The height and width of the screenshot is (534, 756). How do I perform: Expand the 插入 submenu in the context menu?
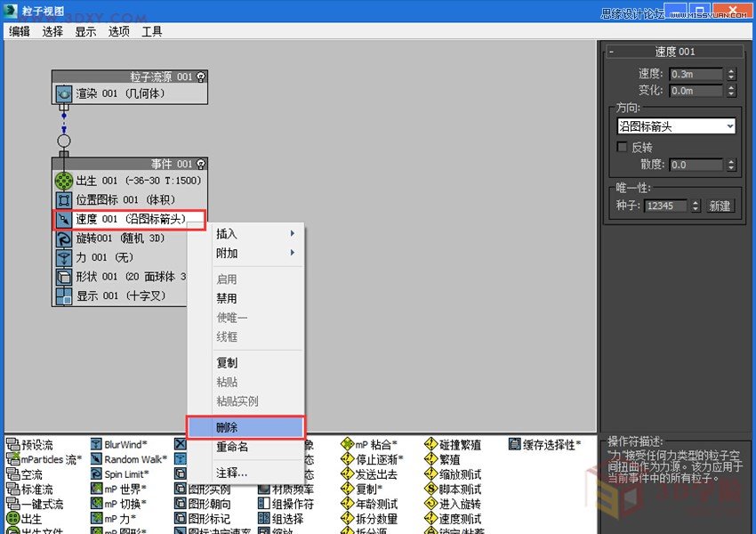click(x=229, y=233)
